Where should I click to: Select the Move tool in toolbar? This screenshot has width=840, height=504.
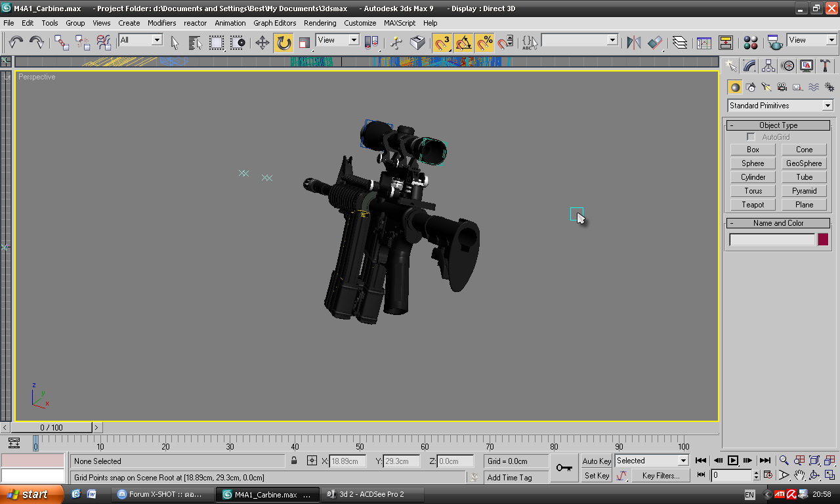tap(262, 43)
